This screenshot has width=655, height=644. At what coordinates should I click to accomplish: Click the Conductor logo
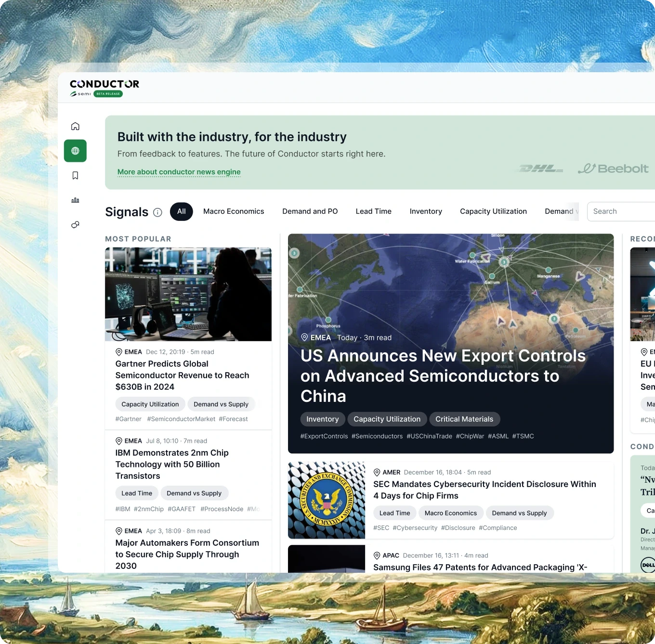click(105, 84)
